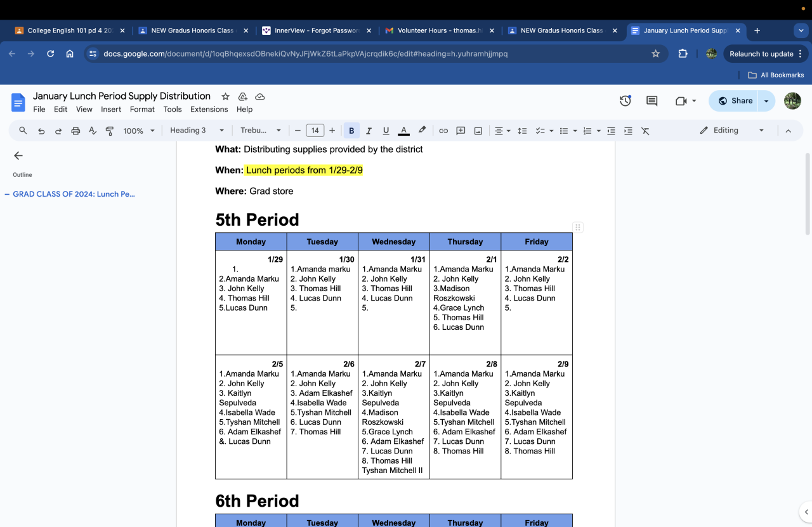Viewport: 812px width, 527px height.
Task: Toggle italic formatting
Action: [369, 131]
